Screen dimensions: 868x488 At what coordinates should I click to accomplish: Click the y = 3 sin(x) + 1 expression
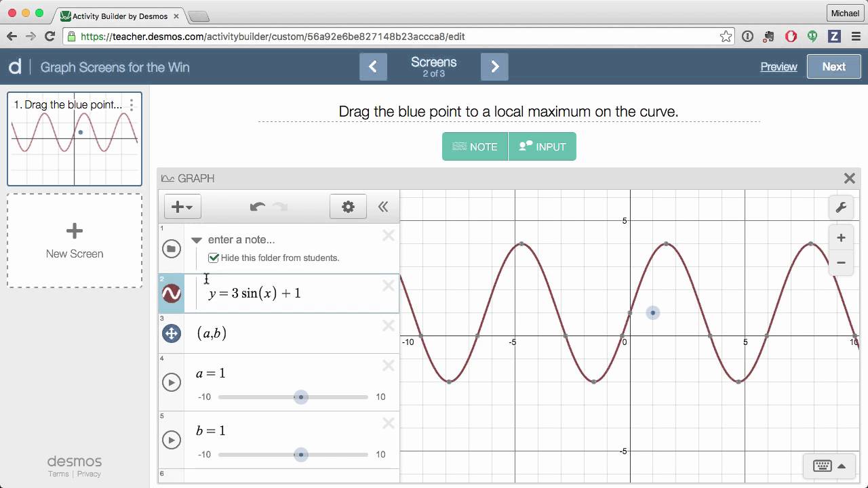coord(254,293)
